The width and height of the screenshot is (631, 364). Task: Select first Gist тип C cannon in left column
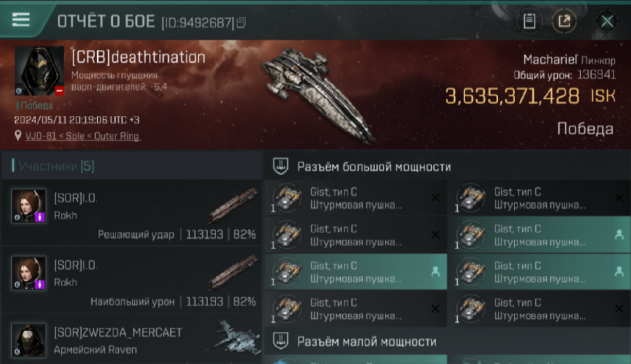355,198
